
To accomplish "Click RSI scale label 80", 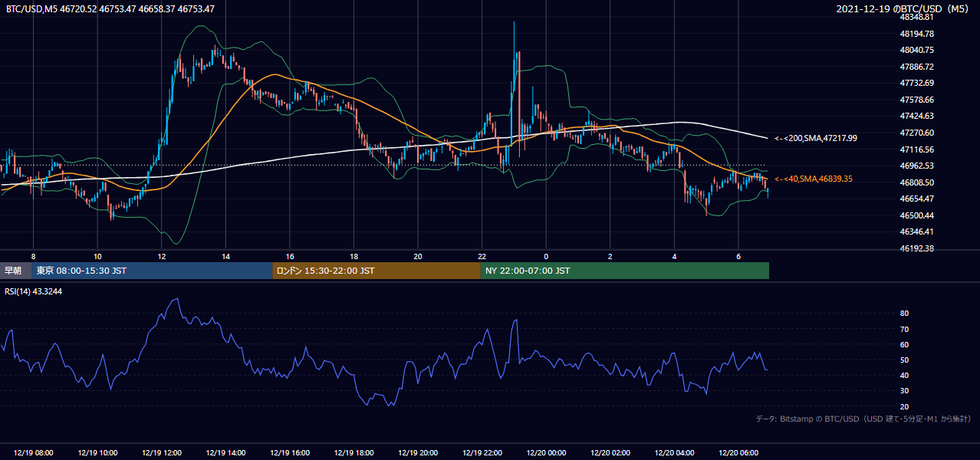I will coord(905,314).
